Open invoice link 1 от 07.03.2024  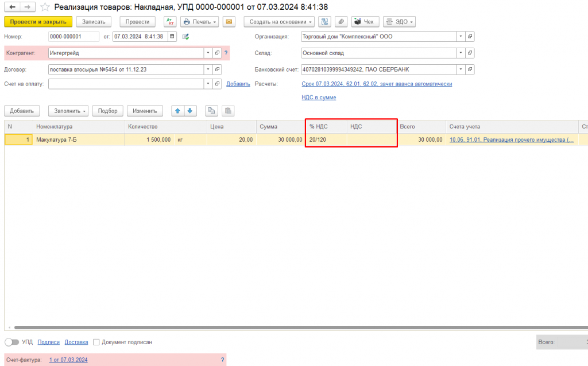68,360
